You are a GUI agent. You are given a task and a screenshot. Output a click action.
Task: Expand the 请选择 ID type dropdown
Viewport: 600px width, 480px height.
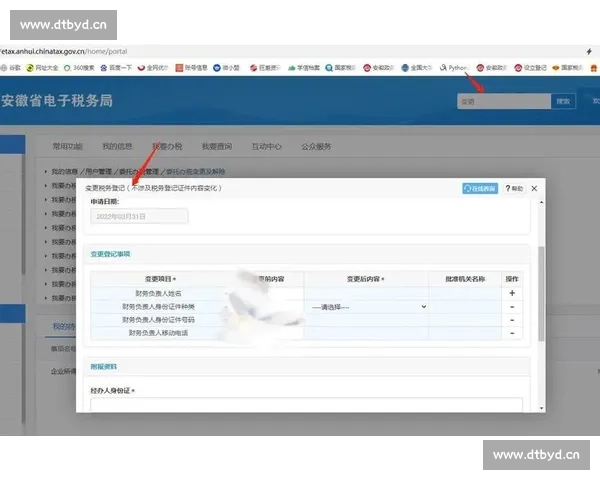tap(367, 307)
